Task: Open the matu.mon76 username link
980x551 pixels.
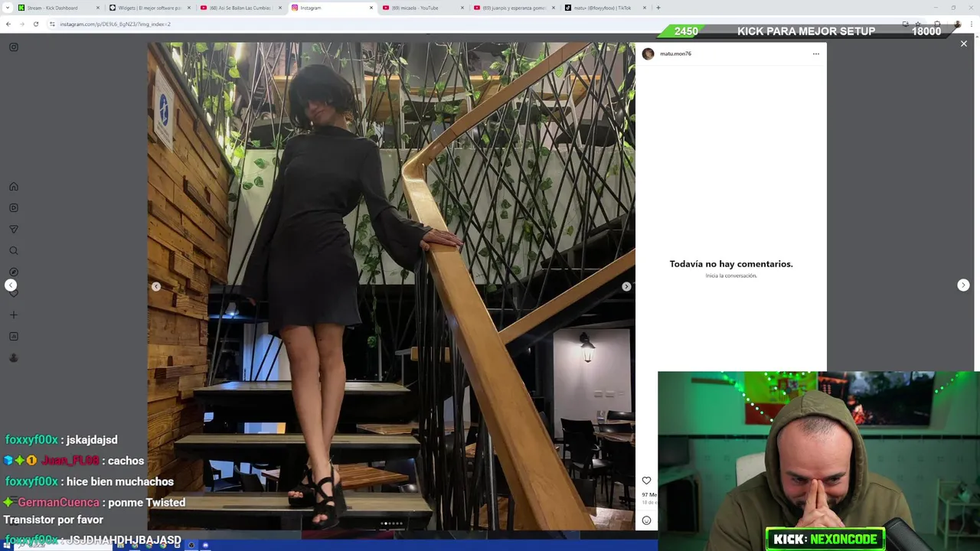Action: [x=675, y=54]
